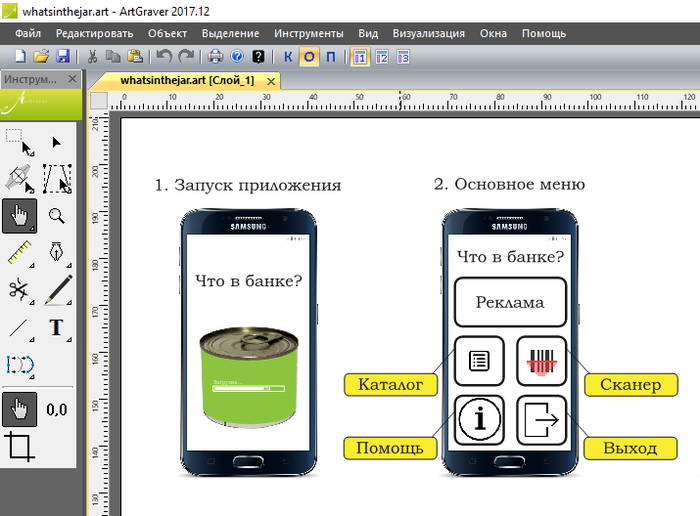The height and width of the screenshot is (516, 700).
Task: Click the ruler corner origin box
Action: [99, 101]
